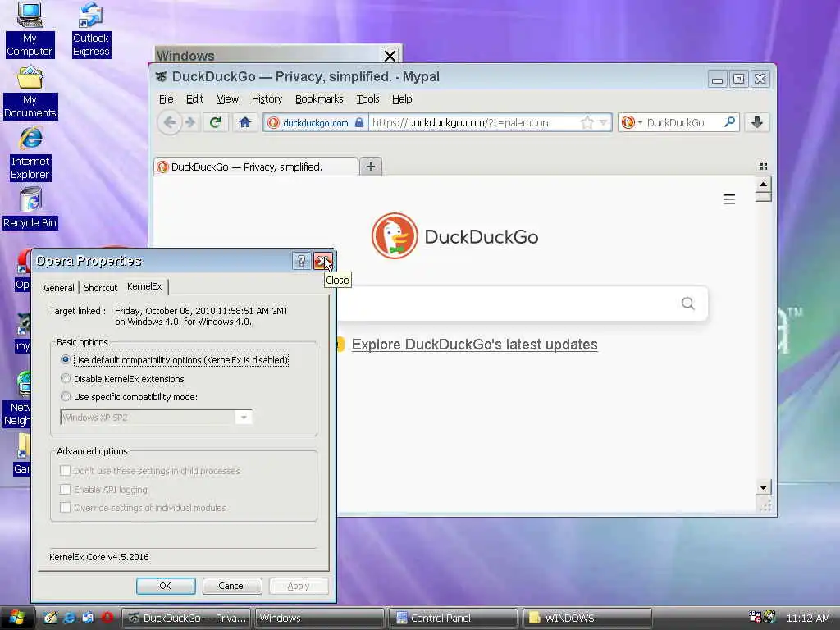Switch to the Windows taskbar window button
840x630 pixels.
[x=319, y=618]
